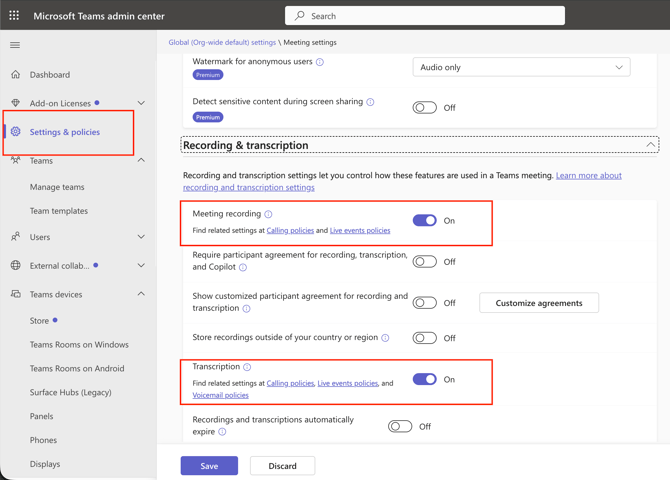
Task: Enable Show customized participant agreement toggle
Action: pyautogui.click(x=424, y=303)
